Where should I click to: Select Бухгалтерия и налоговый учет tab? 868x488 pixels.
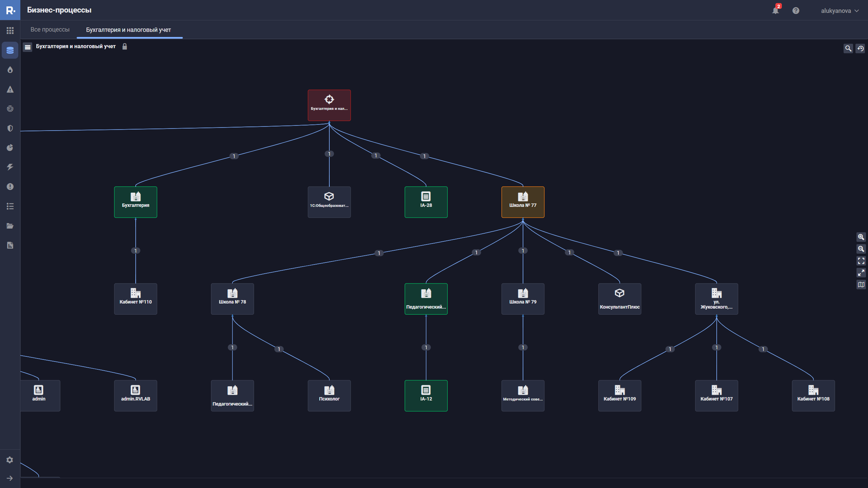(x=129, y=30)
